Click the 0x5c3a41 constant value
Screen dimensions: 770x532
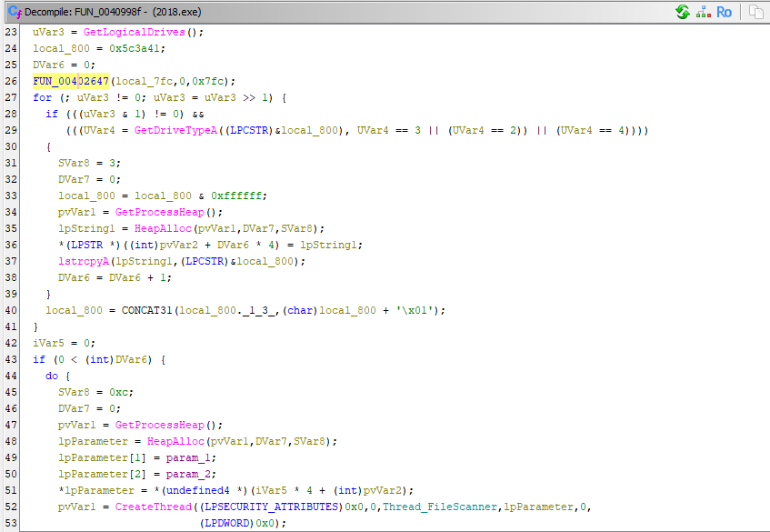pyautogui.click(x=129, y=48)
